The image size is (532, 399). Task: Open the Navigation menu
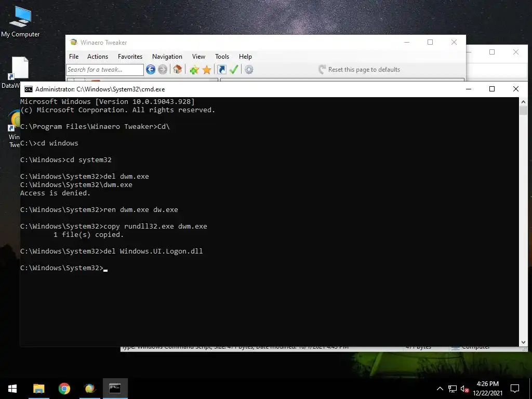tap(167, 57)
